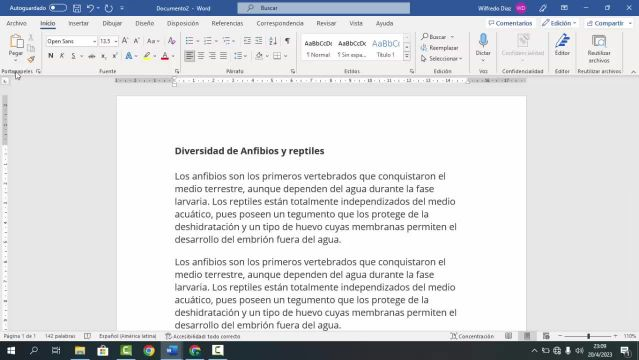The image size is (639, 360).
Task: Click the Comentarios button
Action: (510, 23)
